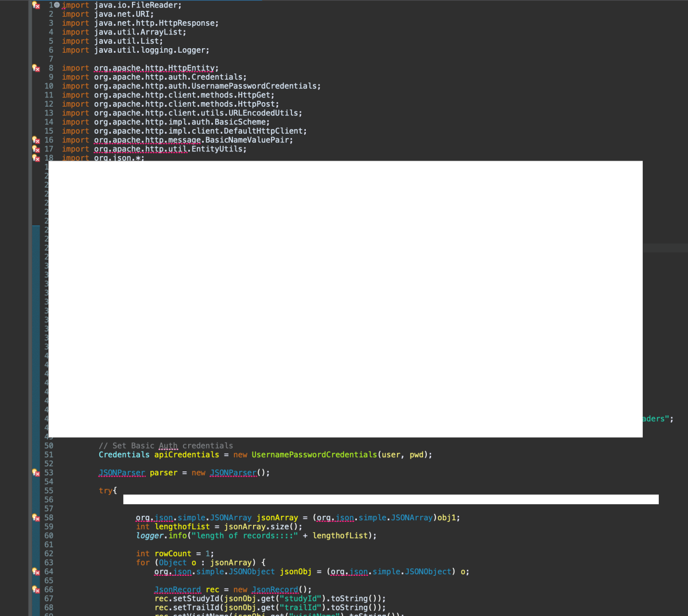Click the error marker on line 17
Viewport: 688px width, 616px height.
point(36,149)
